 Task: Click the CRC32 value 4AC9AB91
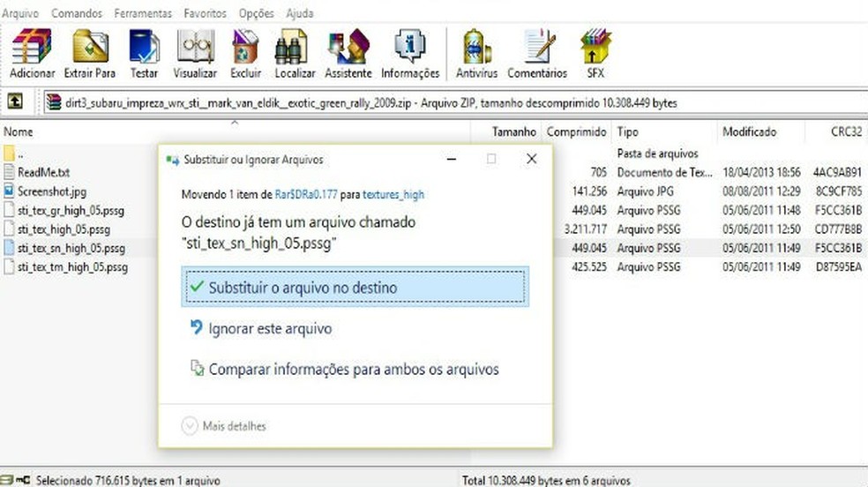837,172
